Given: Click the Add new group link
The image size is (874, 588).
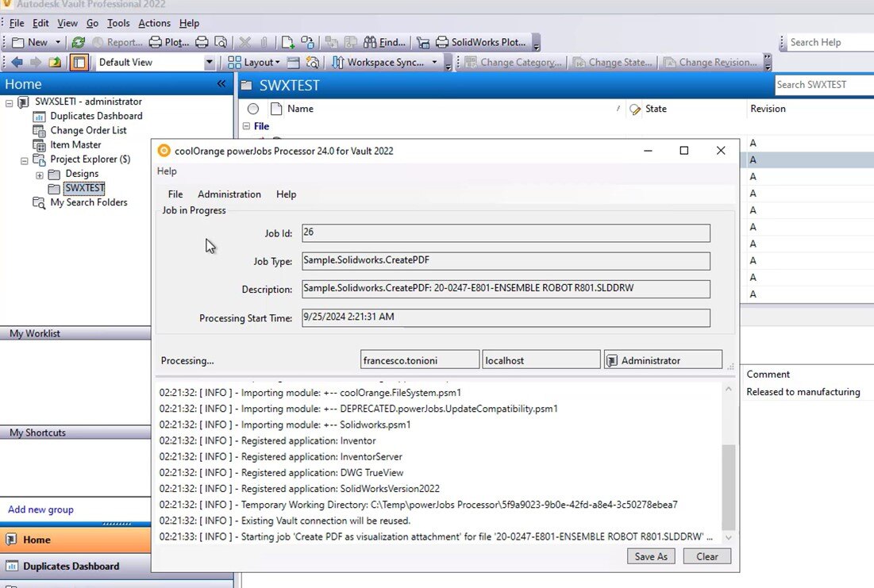Looking at the screenshot, I should click(x=40, y=509).
